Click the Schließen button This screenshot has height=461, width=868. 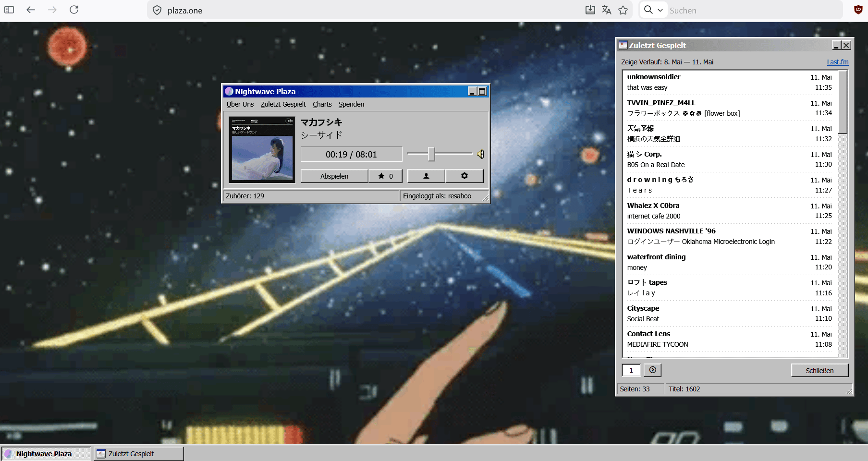(819, 370)
